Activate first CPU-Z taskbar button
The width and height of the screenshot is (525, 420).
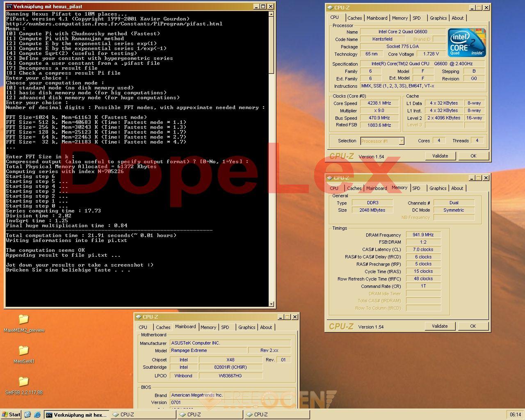pos(143,415)
